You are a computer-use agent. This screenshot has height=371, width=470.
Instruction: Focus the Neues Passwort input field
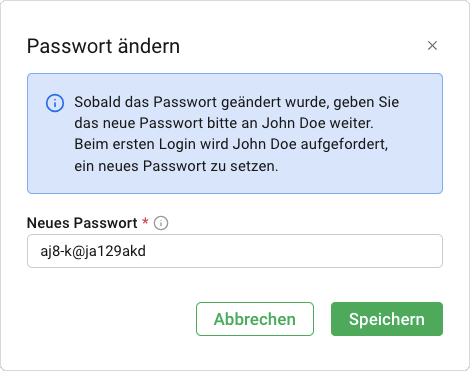(235, 251)
